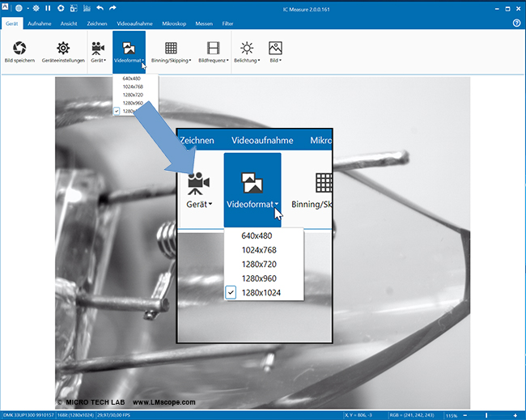This screenshot has width=526, height=420.
Task: Select the 1280x960 video format option
Action: coord(130,103)
